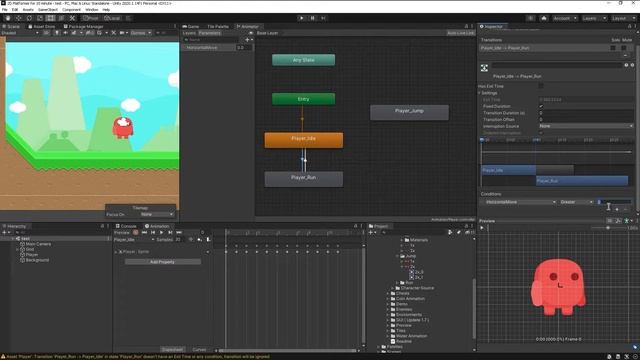Open the Package Manager tab

click(84, 27)
